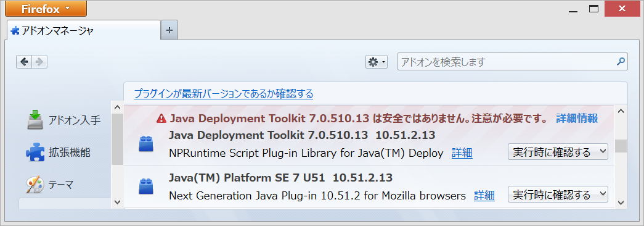Click the plugin list scrollbar down arrow
Image resolution: width=644 pixels, height=226 pixels.
tap(621, 202)
